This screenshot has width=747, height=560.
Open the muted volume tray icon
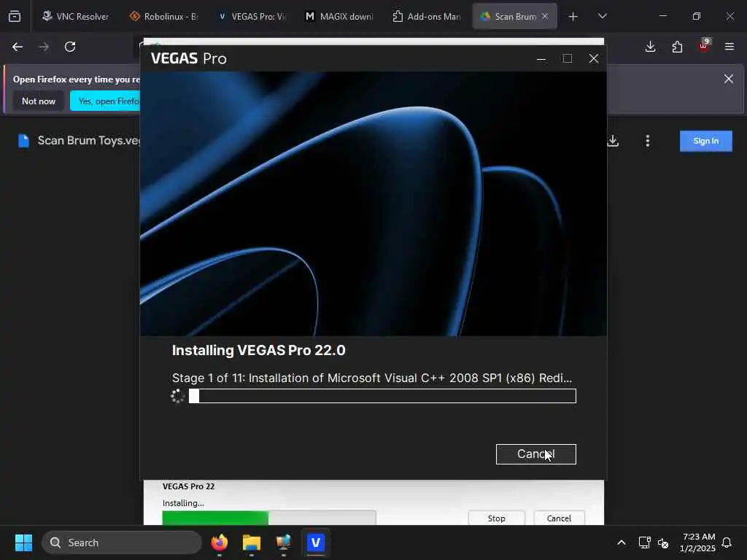[662, 542]
